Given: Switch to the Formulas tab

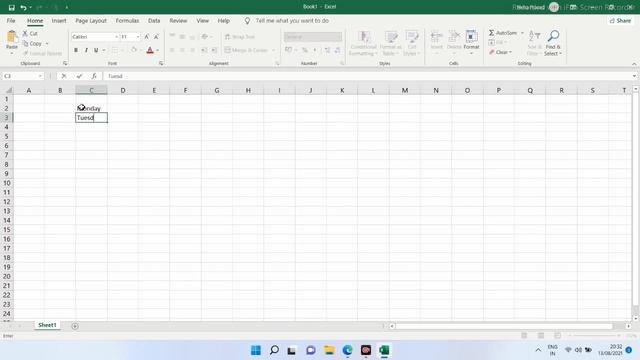Looking at the screenshot, I should pos(127,20).
